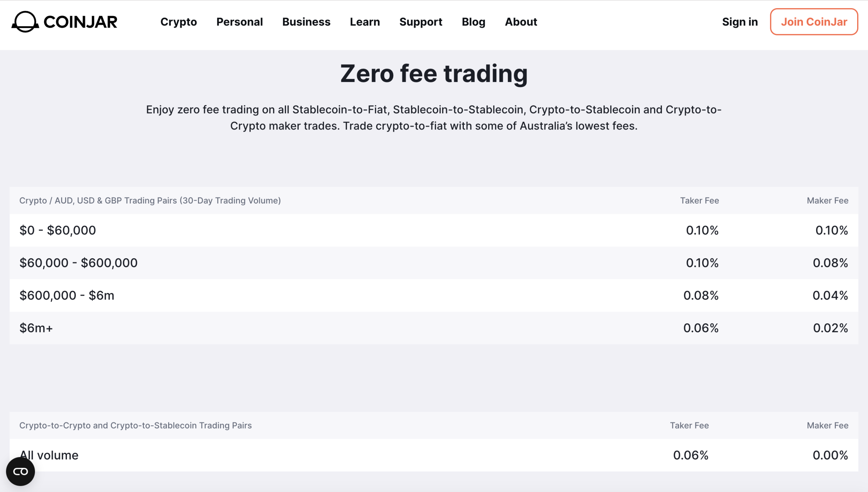Click the 0.00% maker fee for All volume
The height and width of the screenshot is (492, 868).
pyautogui.click(x=830, y=455)
